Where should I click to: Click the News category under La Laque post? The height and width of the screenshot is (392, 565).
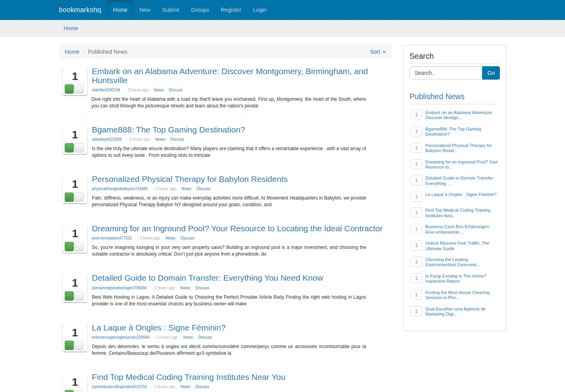tap(188, 338)
